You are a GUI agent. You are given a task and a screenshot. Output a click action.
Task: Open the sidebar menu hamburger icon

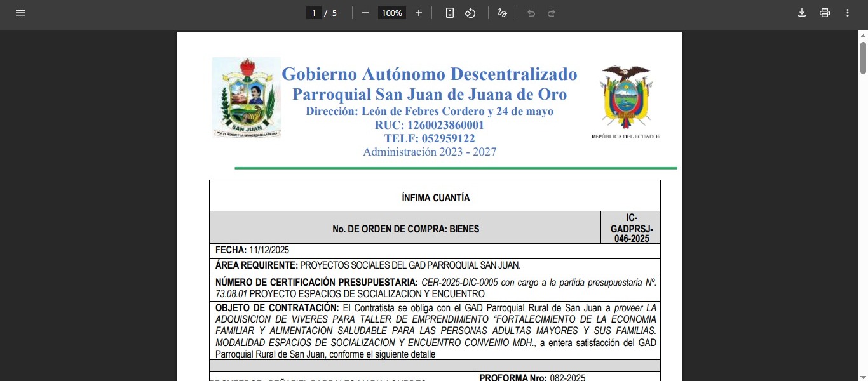click(20, 13)
